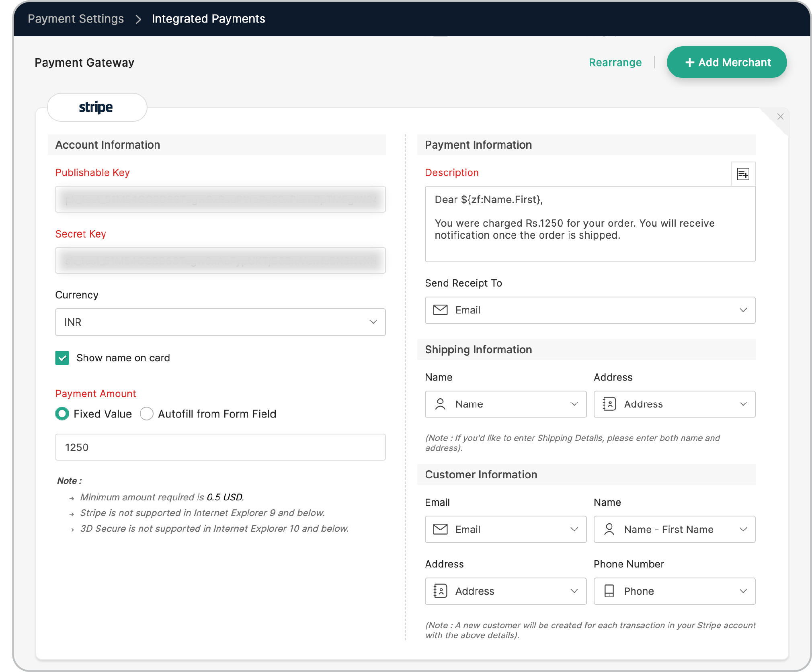Viewport: 812px width, 672px height.
Task: Click the Add Merchant button
Action: pyautogui.click(x=726, y=62)
